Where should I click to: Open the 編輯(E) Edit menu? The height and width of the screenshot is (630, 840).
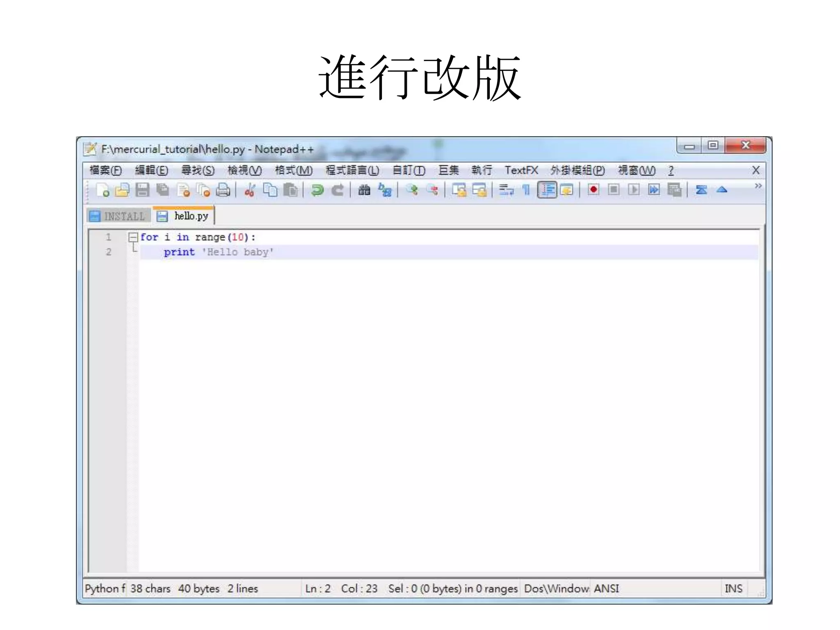(x=151, y=170)
